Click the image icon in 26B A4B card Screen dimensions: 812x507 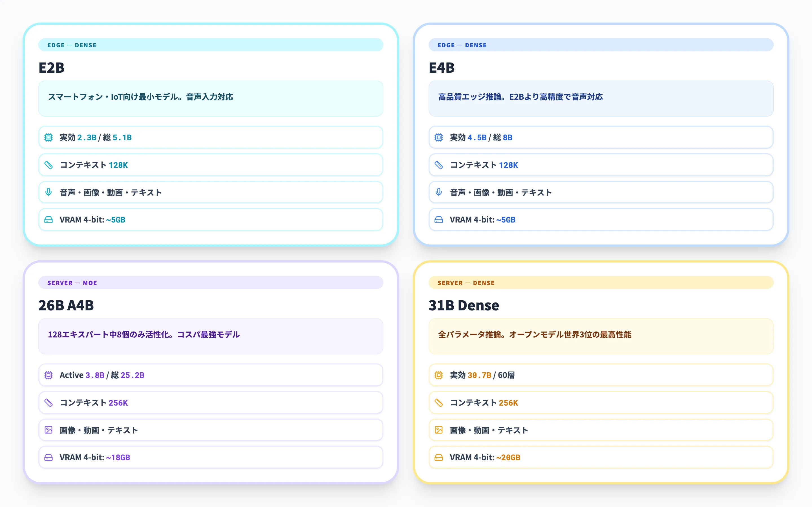click(x=49, y=430)
